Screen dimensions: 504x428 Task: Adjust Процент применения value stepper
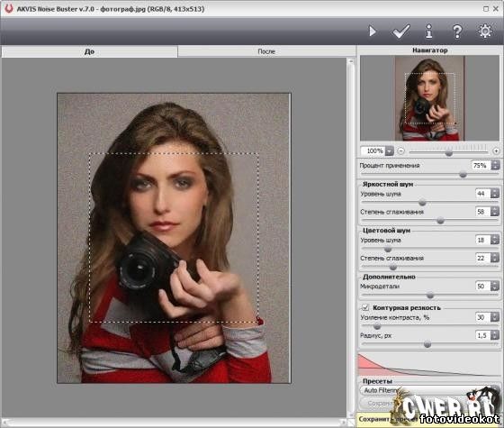495,165
